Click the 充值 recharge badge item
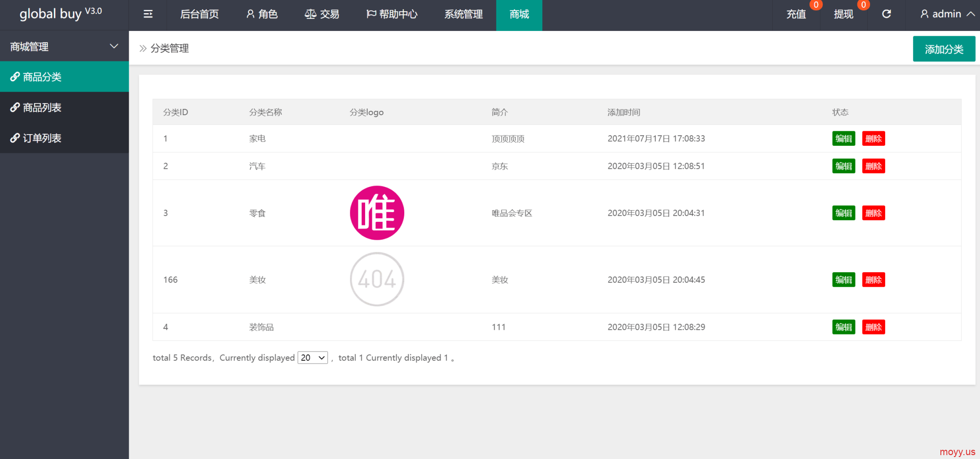 click(x=796, y=15)
